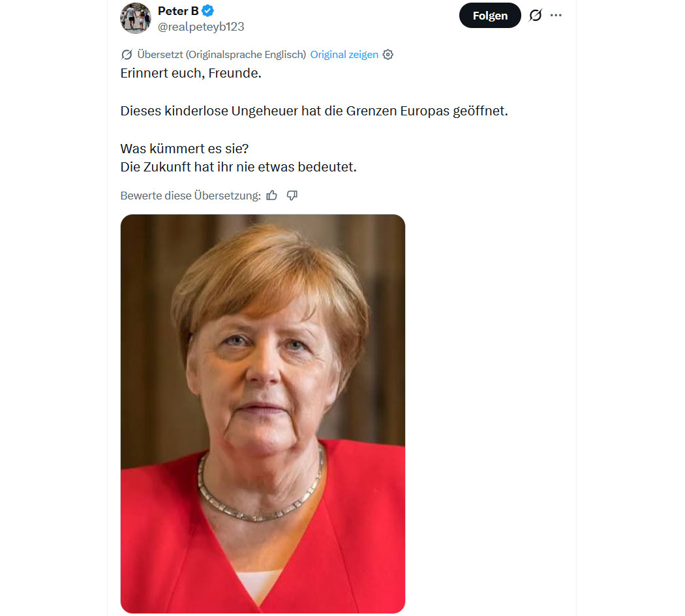This screenshot has width=685, height=616.
Task: Open Peter B's profile avatar
Action: pyautogui.click(x=136, y=18)
